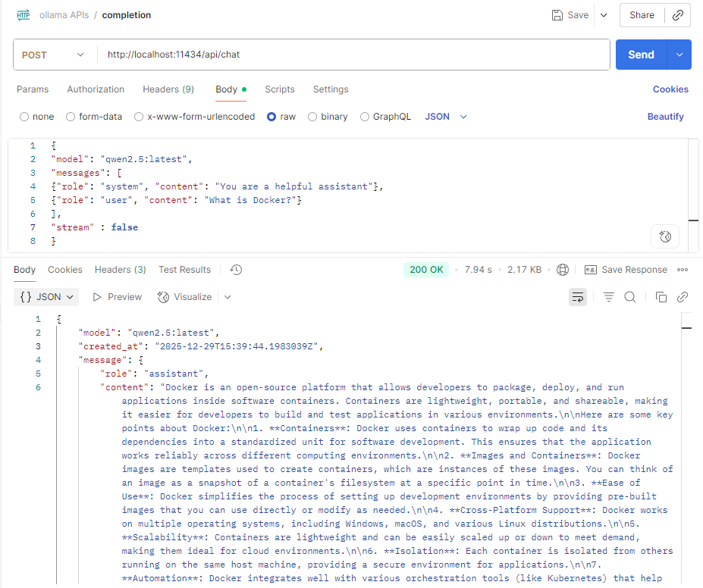
Task: Open the Test Results tab
Action: 184,270
